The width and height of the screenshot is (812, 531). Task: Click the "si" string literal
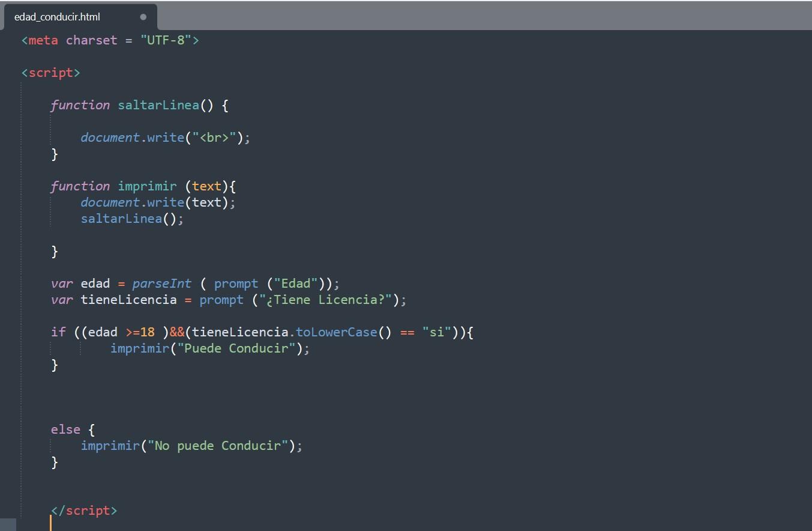pyautogui.click(x=436, y=332)
